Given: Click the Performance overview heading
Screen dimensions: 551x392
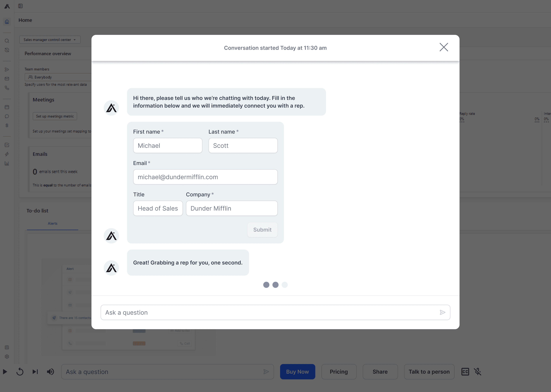Looking at the screenshot, I should pyautogui.click(x=48, y=54).
